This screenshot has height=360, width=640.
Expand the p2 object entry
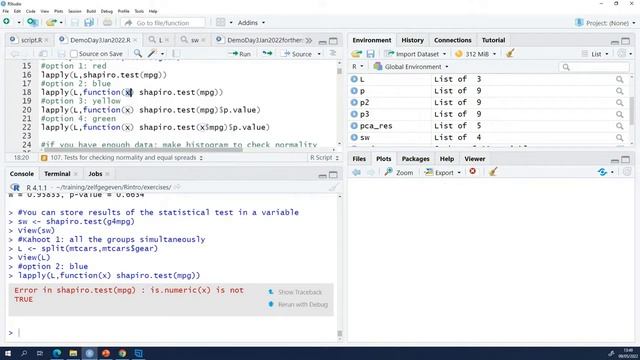click(354, 102)
